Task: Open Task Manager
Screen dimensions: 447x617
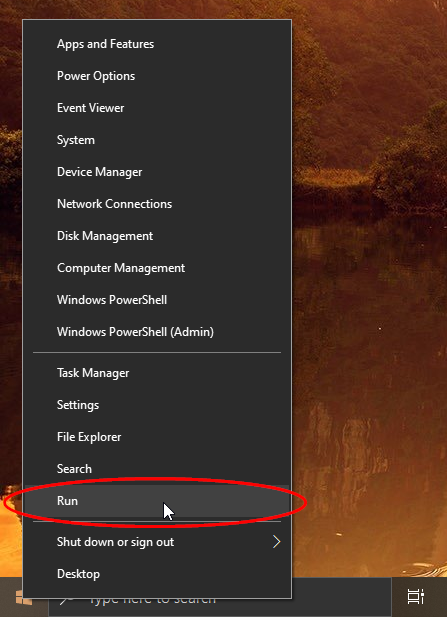Action: [x=157, y=373]
